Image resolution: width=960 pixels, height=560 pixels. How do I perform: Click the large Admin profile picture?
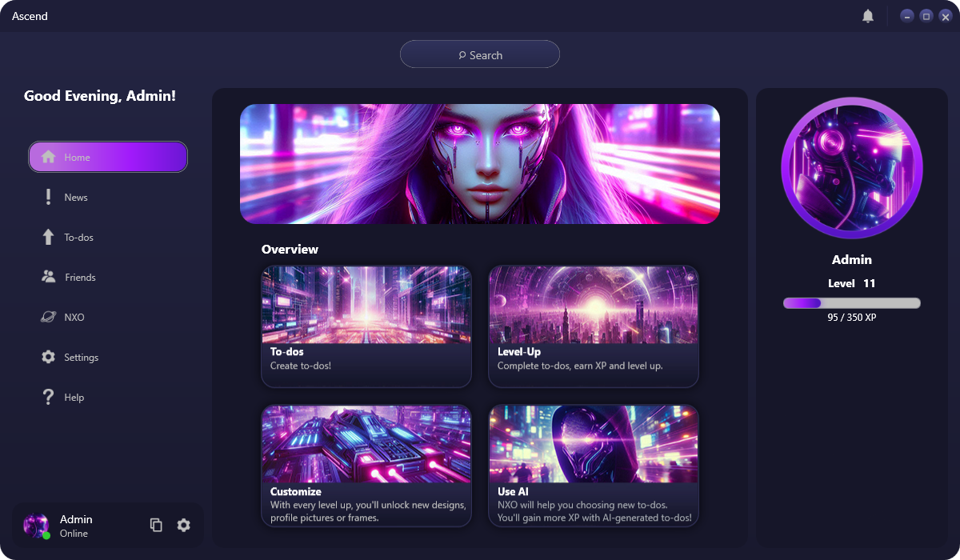(852, 169)
